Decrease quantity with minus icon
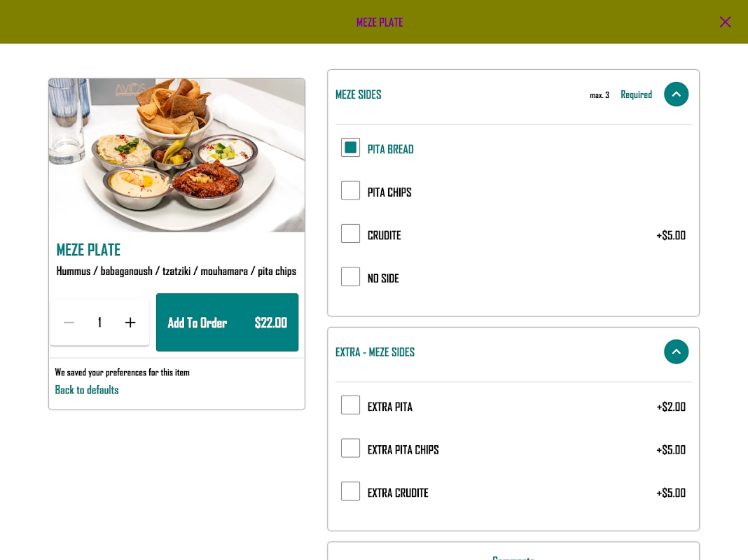The image size is (748, 560). point(69,323)
